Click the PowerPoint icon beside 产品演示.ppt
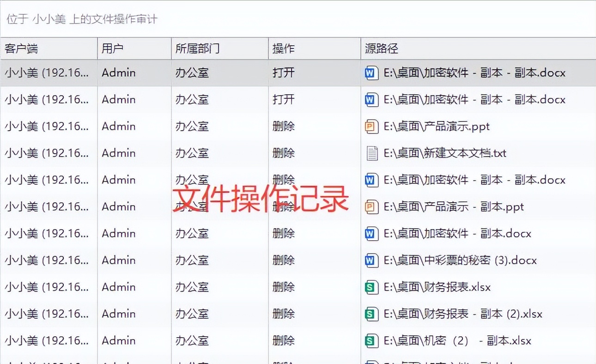Screen dimensions: 596x364 (371, 127)
